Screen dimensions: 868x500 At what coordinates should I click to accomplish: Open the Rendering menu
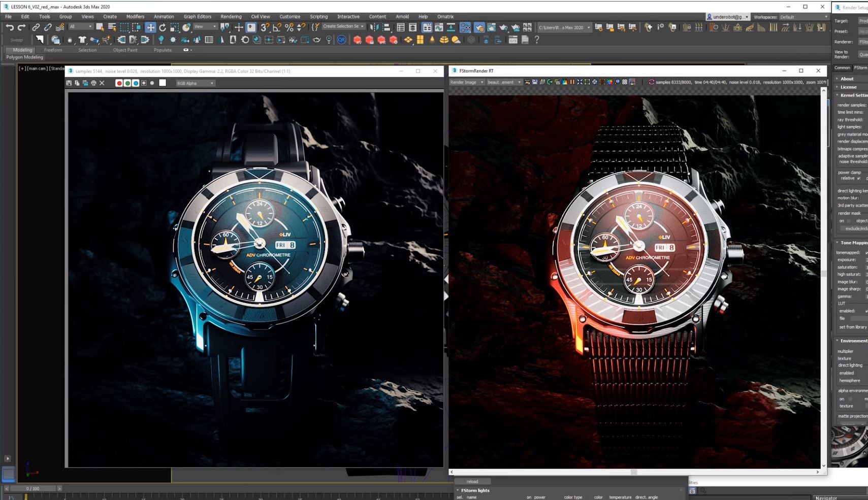point(231,17)
